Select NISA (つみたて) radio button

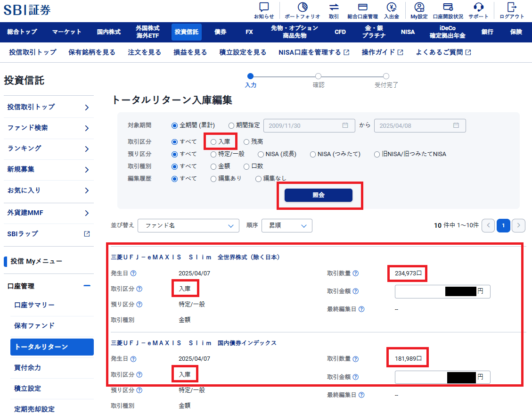(312, 155)
